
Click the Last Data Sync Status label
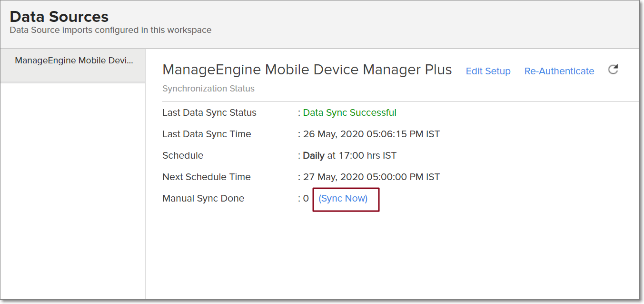209,113
